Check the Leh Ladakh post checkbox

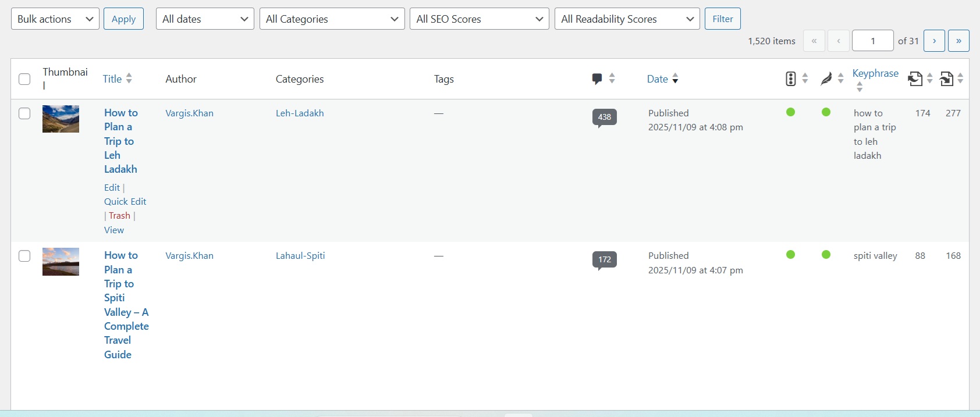click(x=24, y=113)
